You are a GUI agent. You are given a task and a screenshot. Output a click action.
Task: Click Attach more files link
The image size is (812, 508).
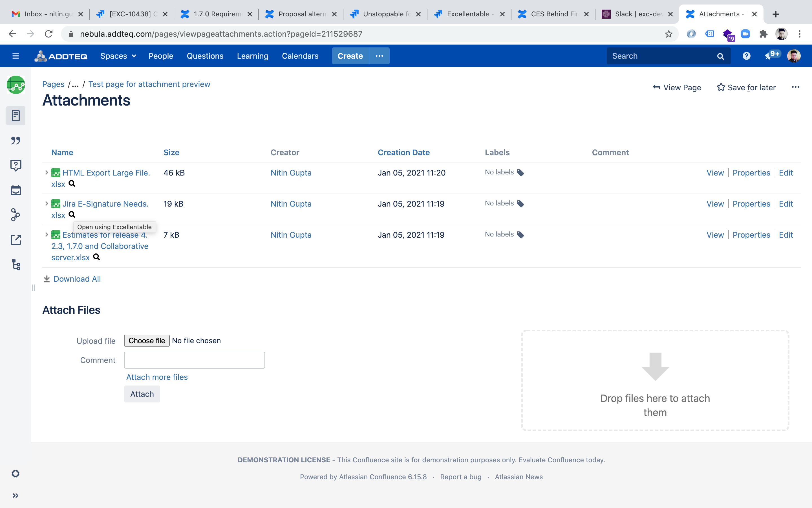157,377
